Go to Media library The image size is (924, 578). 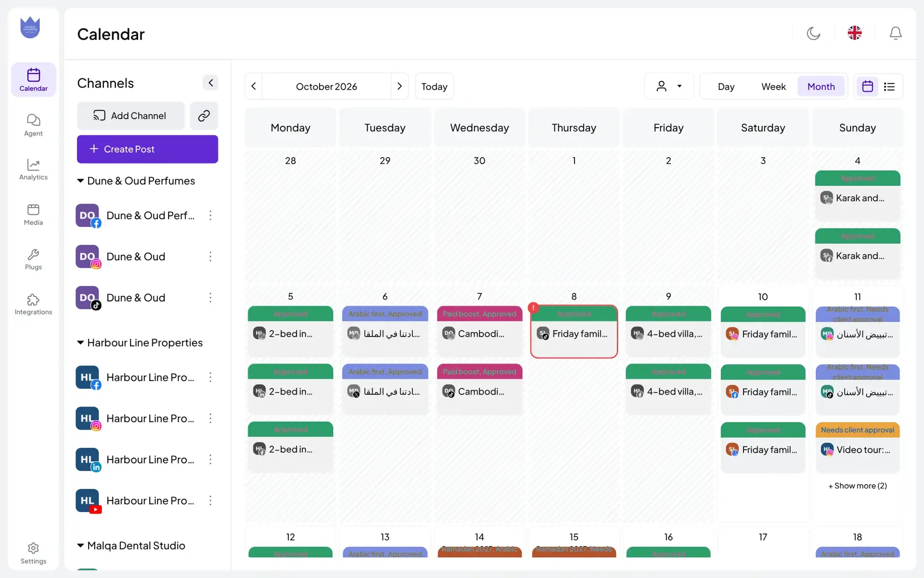tap(33, 214)
